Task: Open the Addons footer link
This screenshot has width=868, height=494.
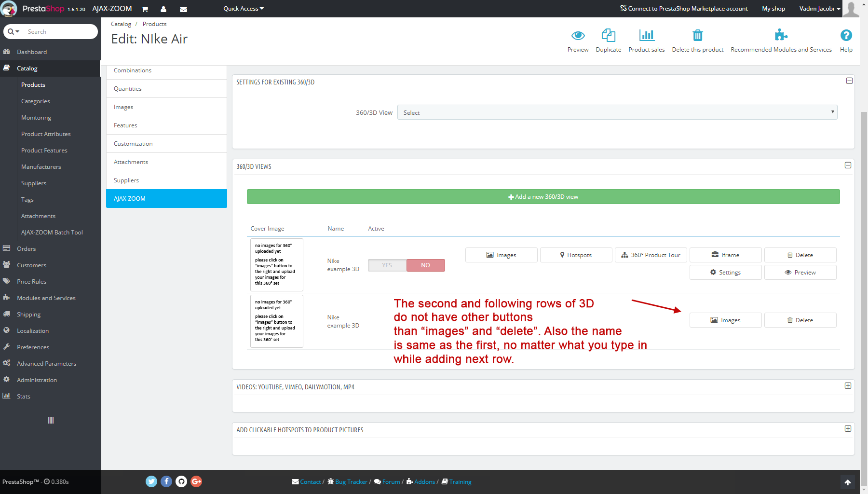Action: click(420, 482)
